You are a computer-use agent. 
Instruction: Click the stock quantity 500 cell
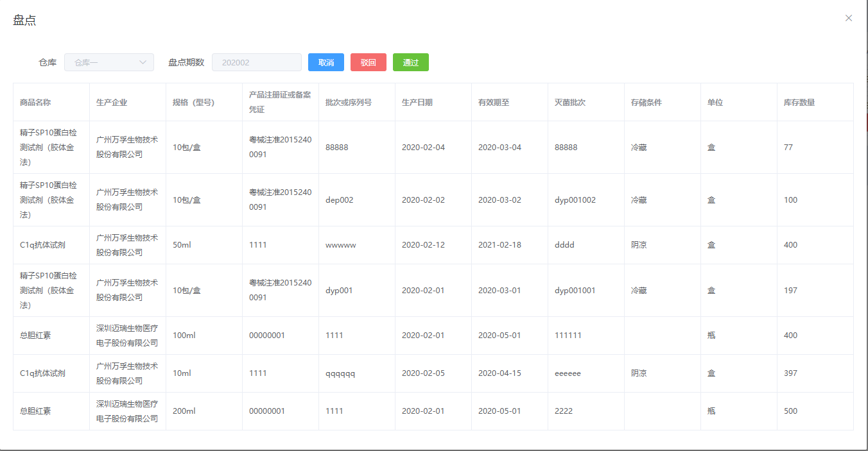pyautogui.click(x=790, y=411)
